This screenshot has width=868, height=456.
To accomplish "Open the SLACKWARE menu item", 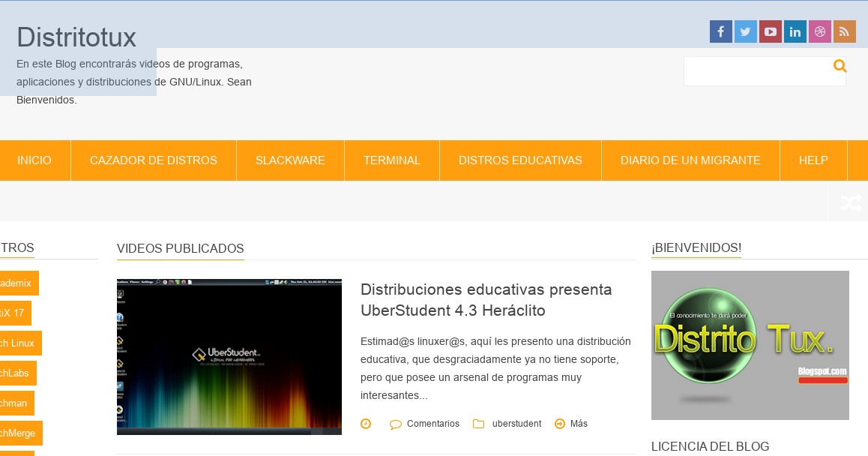I will tap(290, 160).
